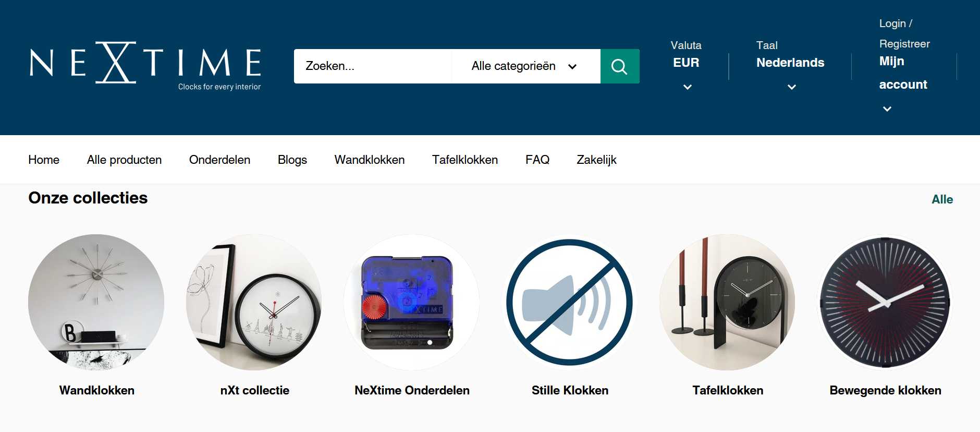This screenshot has width=980, height=432.
Task: Expand the Taal Nederlands language menu
Action: pos(790,66)
